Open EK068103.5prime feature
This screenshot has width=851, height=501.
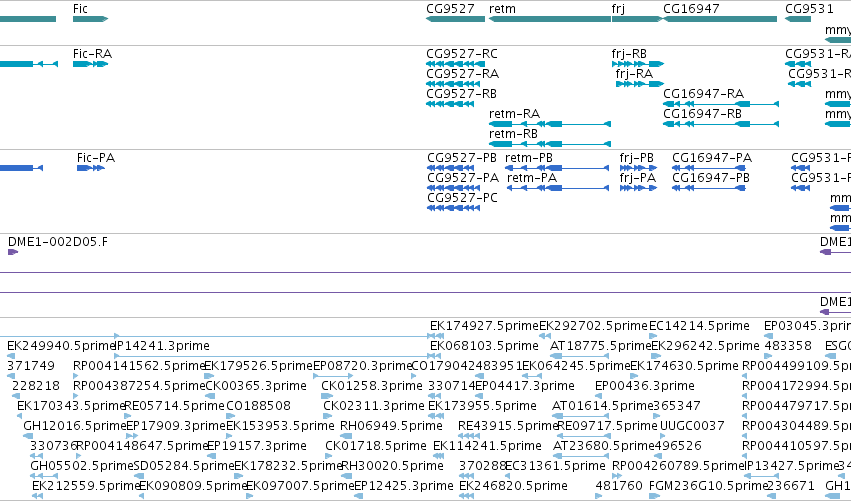(484, 346)
